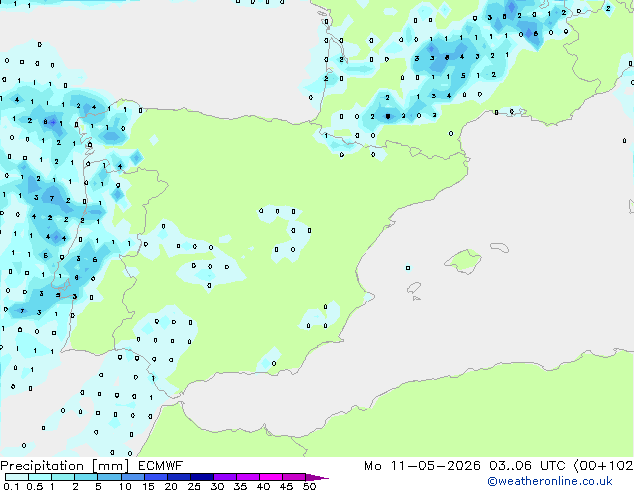
Task: Click the Mallorca island on the map
Action: (463, 261)
